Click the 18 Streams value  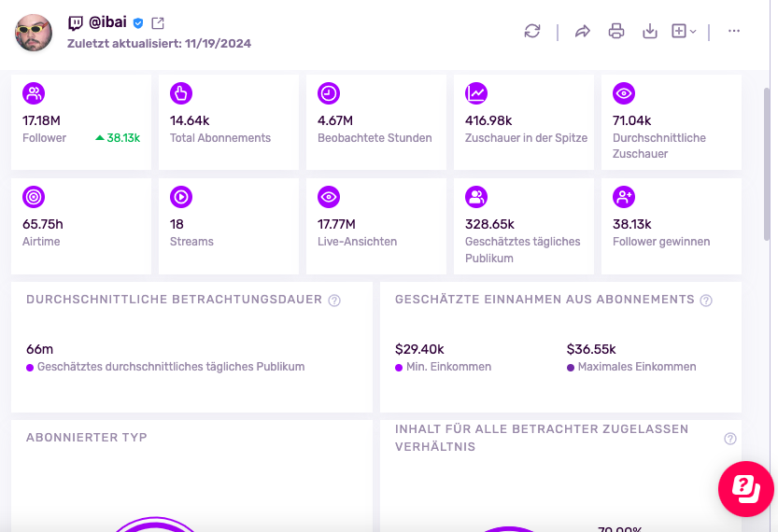point(177,224)
